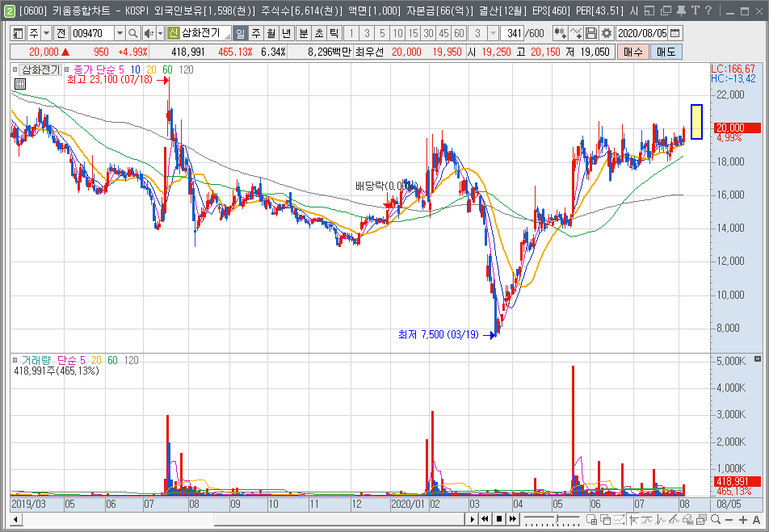The height and width of the screenshot is (532, 769).
Task: Select the 분 minute period
Action: click(x=304, y=33)
